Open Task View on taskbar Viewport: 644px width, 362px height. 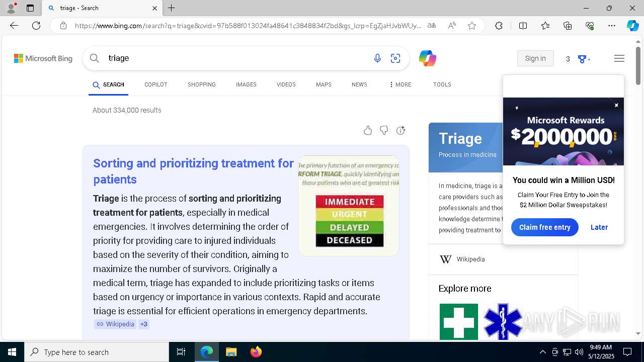(x=181, y=352)
